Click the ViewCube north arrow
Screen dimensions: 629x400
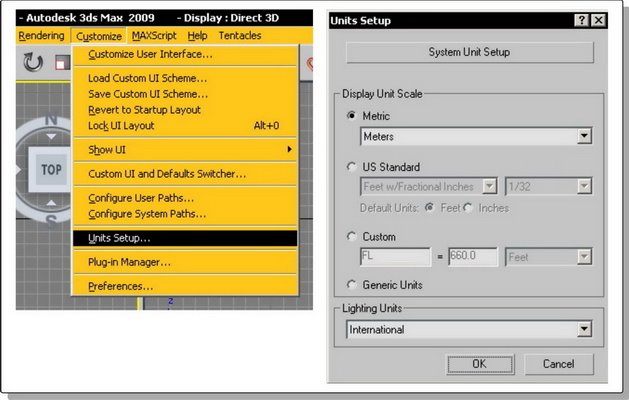[51, 137]
